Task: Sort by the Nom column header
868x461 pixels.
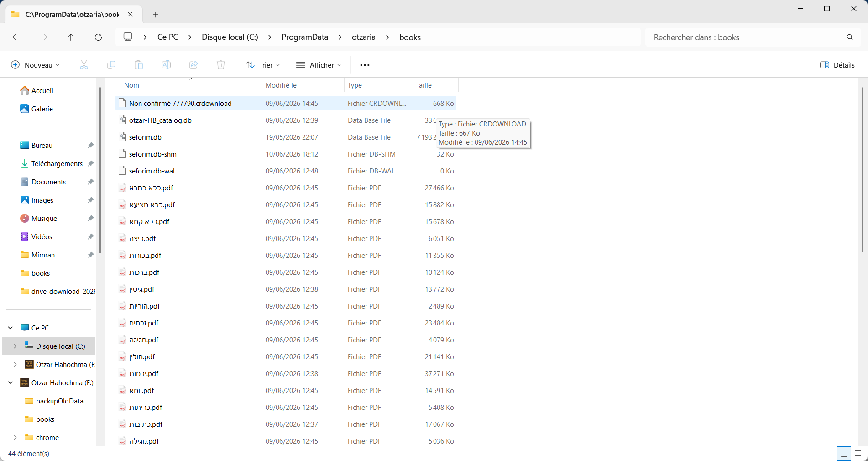Action: coord(189,85)
